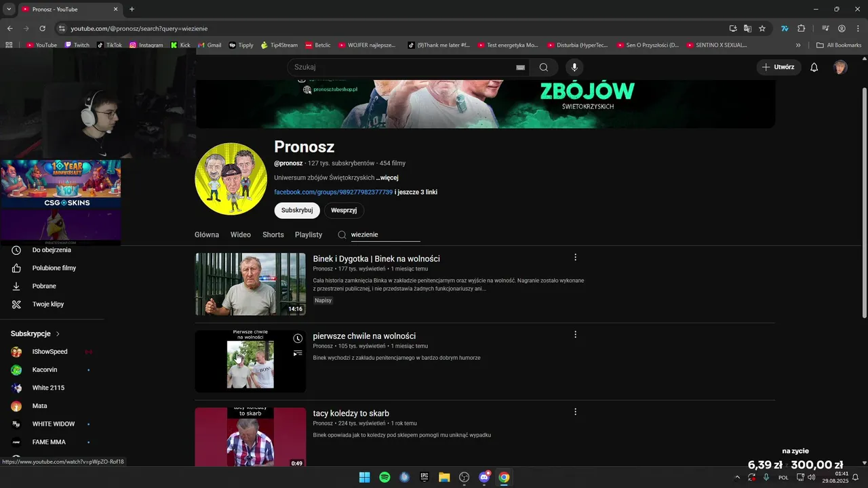
Task: Expand the hidden bookmarks chevron
Action: coord(798,45)
